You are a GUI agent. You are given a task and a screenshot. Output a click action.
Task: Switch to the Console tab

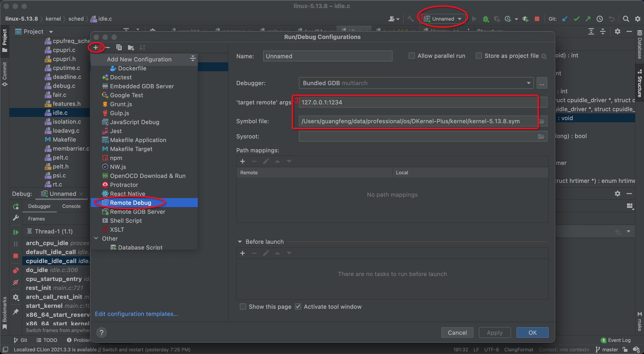point(71,206)
